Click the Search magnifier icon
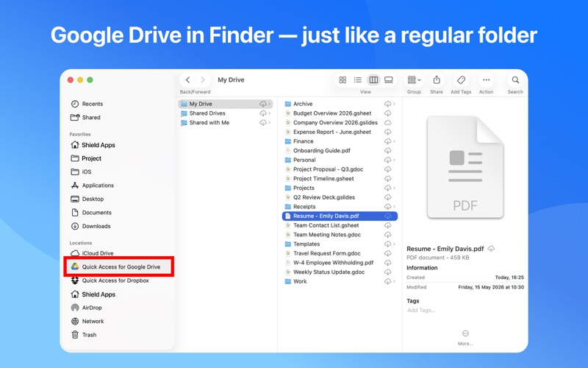 (x=515, y=79)
